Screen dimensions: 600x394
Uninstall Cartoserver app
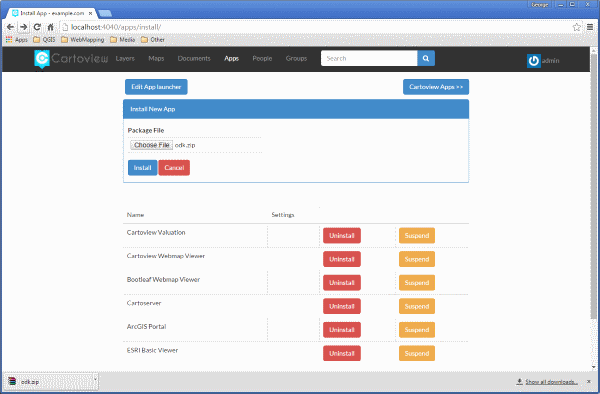(x=342, y=306)
